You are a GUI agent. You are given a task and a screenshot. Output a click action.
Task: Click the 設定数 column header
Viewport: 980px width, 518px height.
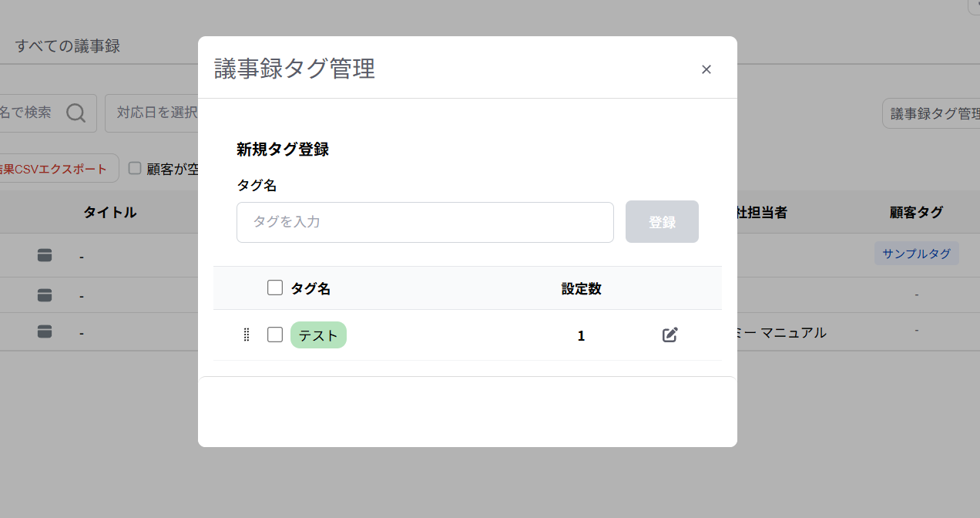tap(581, 288)
